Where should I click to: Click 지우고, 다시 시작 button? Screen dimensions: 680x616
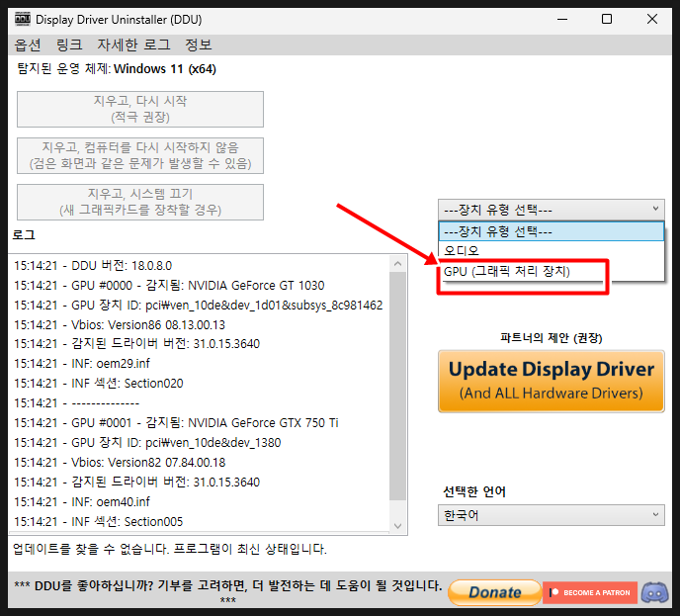[140, 109]
